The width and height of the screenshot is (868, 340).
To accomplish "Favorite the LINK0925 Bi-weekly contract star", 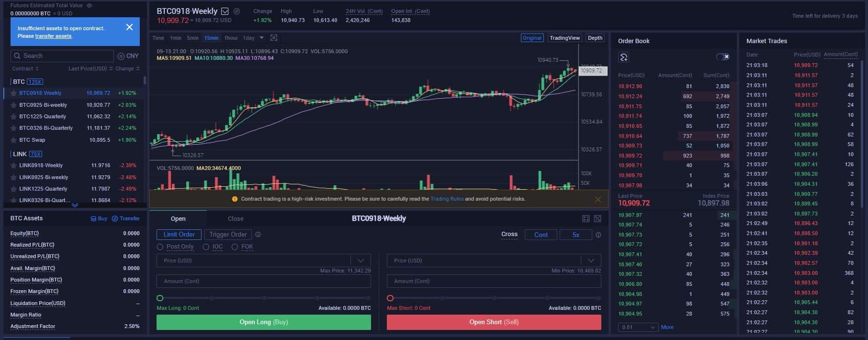I will tap(14, 177).
